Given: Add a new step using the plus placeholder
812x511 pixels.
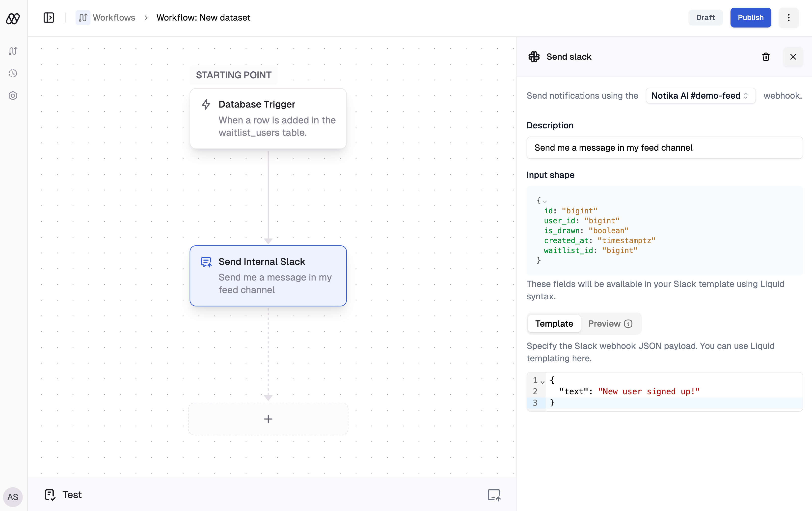Looking at the screenshot, I should click(x=268, y=419).
